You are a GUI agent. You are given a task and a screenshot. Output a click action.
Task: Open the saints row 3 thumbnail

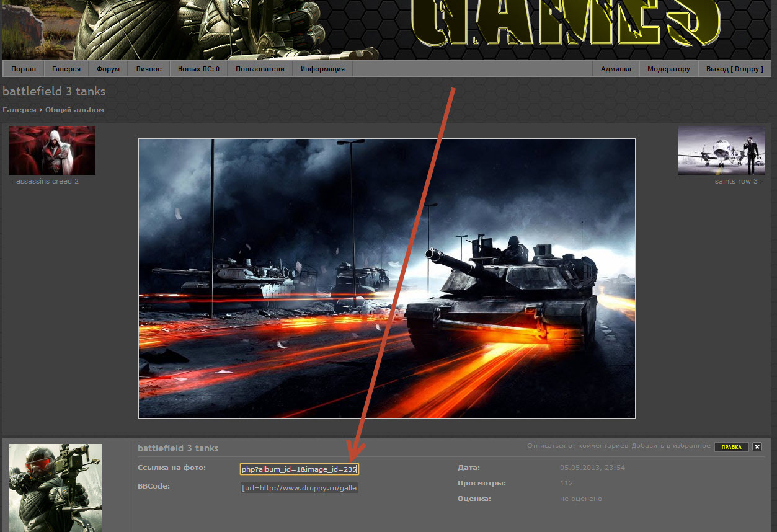721,150
